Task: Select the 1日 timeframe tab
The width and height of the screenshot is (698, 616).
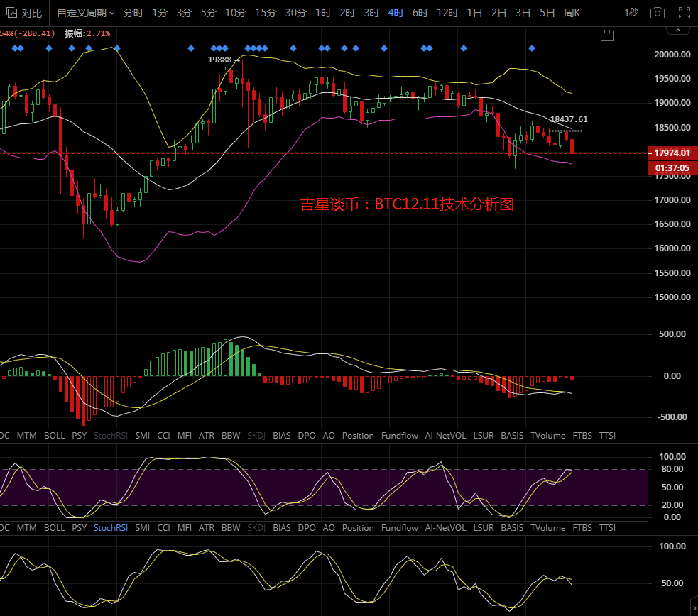Action: click(474, 13)
